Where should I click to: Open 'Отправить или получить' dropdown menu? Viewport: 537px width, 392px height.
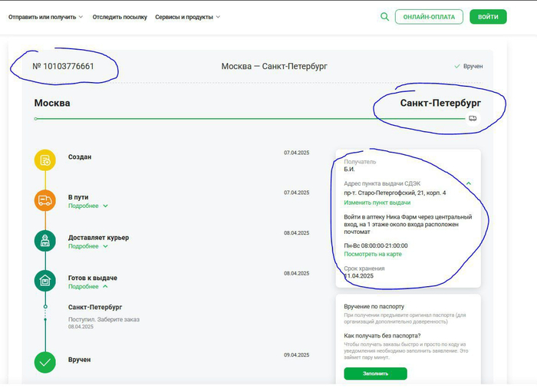click(x=46, y=17)
